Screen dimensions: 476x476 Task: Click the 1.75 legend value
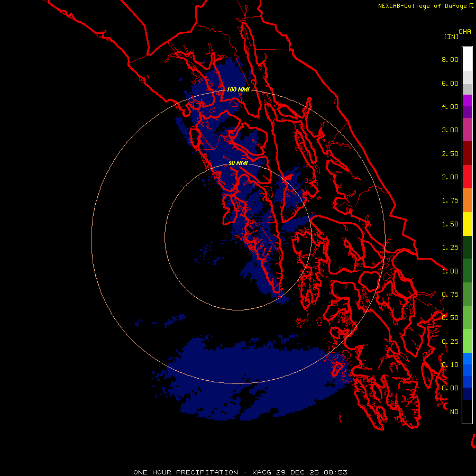450,200
